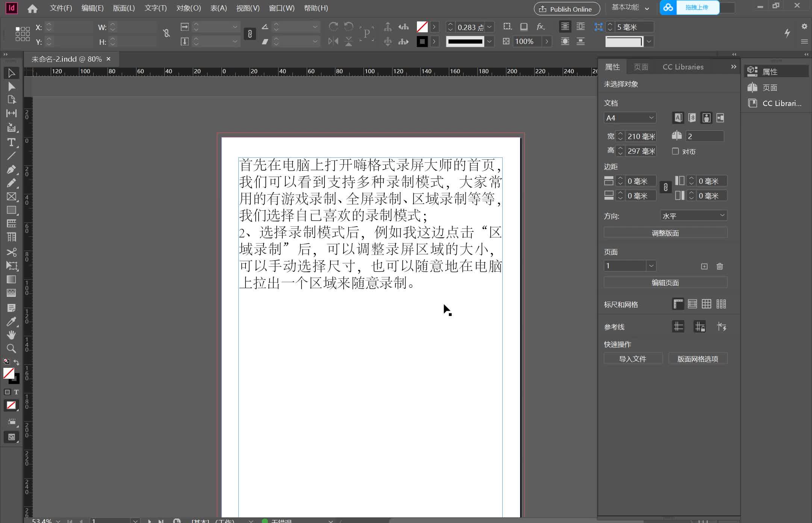Toggle the margin link chain in 边距 section
This screenshot has height=523, width=812.
tap(665, 187)
